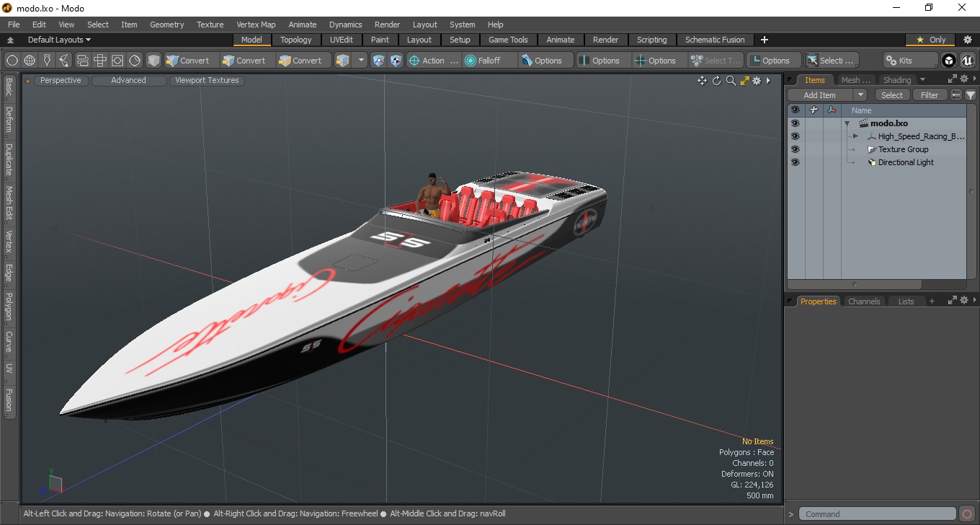Maximize the viewport with the yellow arrow icon

(745, 81)
